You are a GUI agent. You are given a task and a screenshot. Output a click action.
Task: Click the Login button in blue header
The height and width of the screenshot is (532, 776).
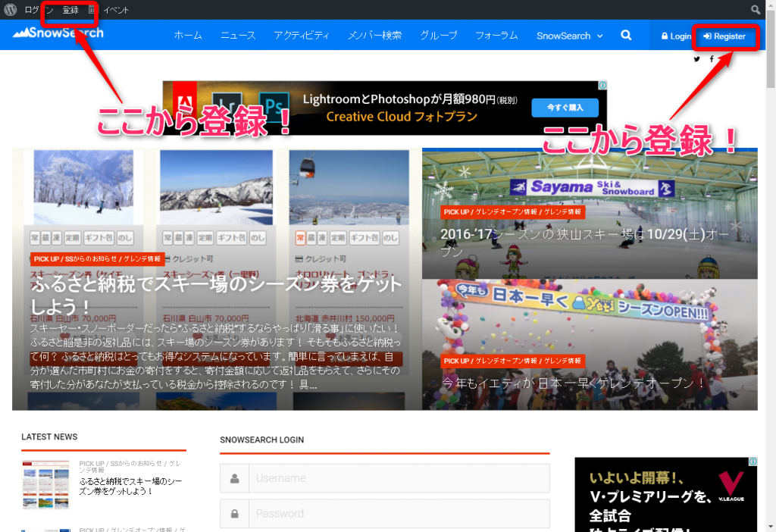676,36
